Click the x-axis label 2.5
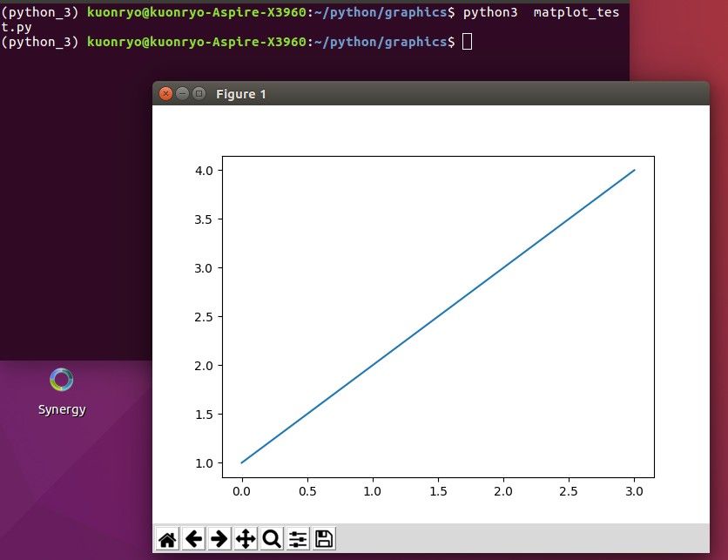The width and height of the screenshot is (728, 560). tap(569, 491)
